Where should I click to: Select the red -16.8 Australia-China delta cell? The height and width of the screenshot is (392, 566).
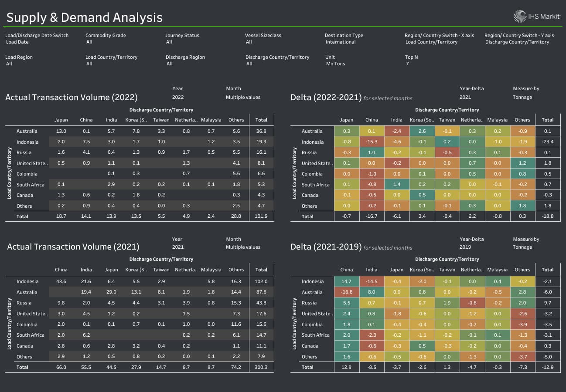(x=347, y=292)
